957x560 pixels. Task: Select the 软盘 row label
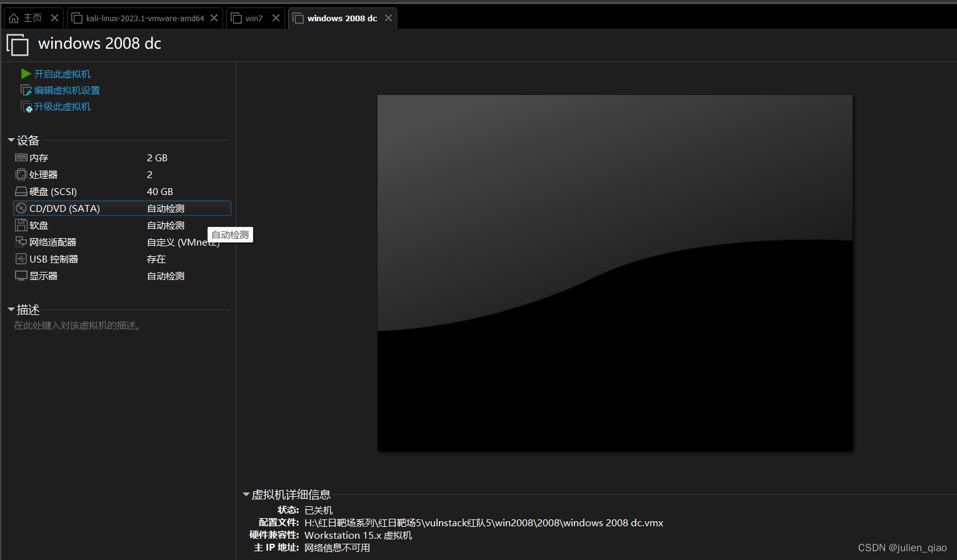39,226
